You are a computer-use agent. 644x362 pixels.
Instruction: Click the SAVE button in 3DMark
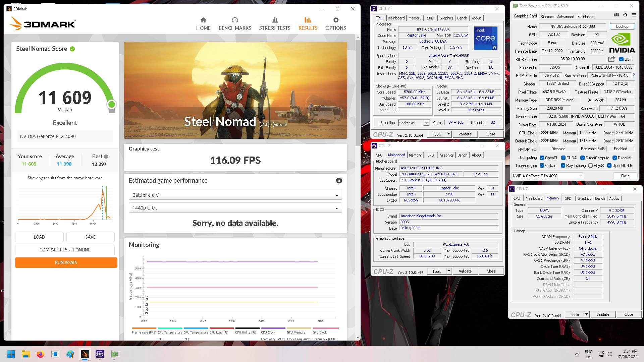(x=90, y=237)
